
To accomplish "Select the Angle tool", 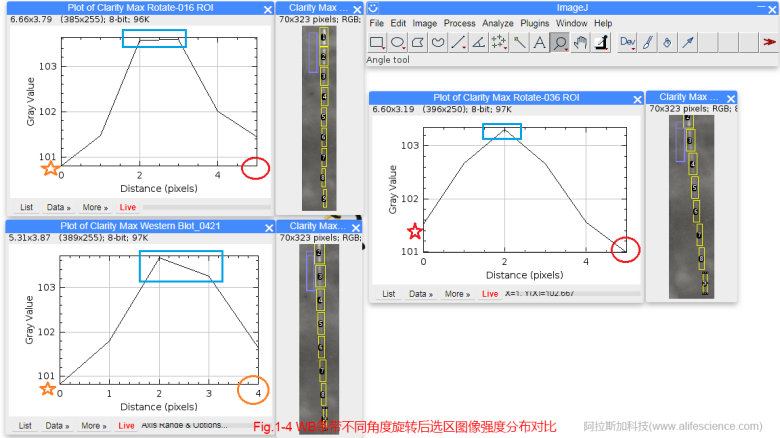I will coord(478,42).
